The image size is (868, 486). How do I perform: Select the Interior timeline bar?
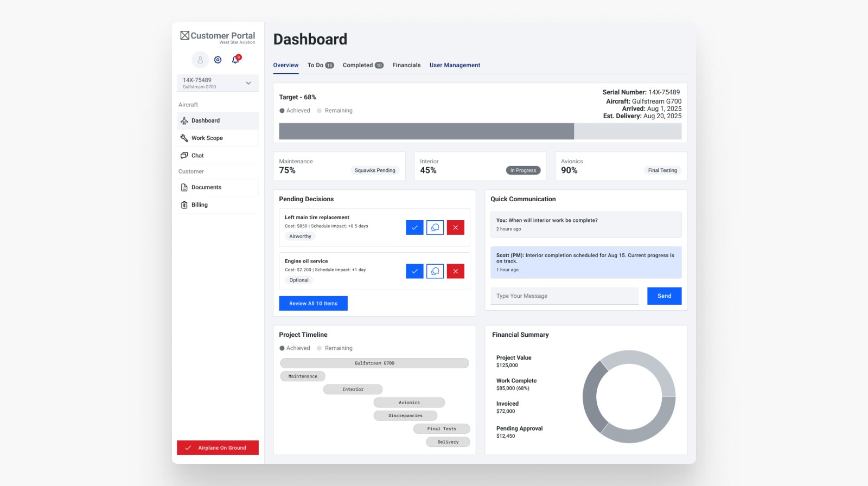click(x=353, y=389)
